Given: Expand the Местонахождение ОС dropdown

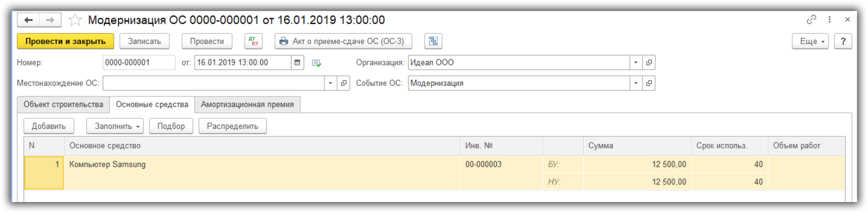Looking at the screenshot, I should click(x=331, y=83).
